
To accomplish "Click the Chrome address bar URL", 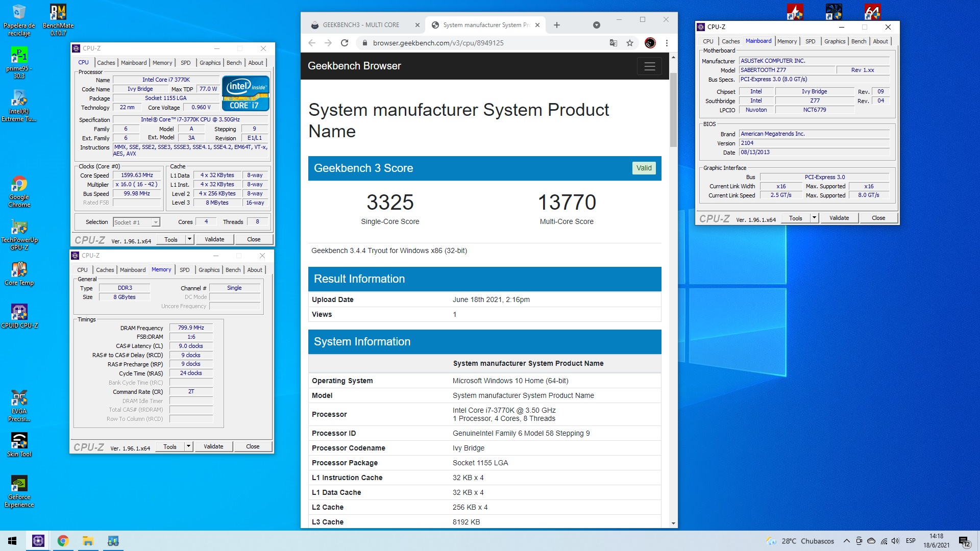I will coord(438,43).
